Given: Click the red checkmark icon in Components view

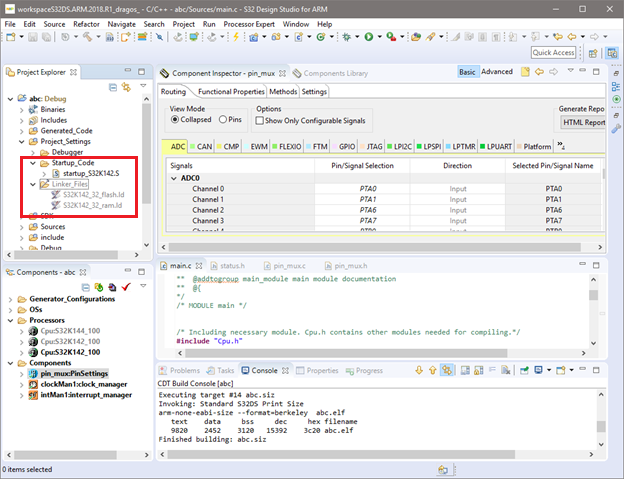Looking at the screenshot, I should click(x=126, y=287).
